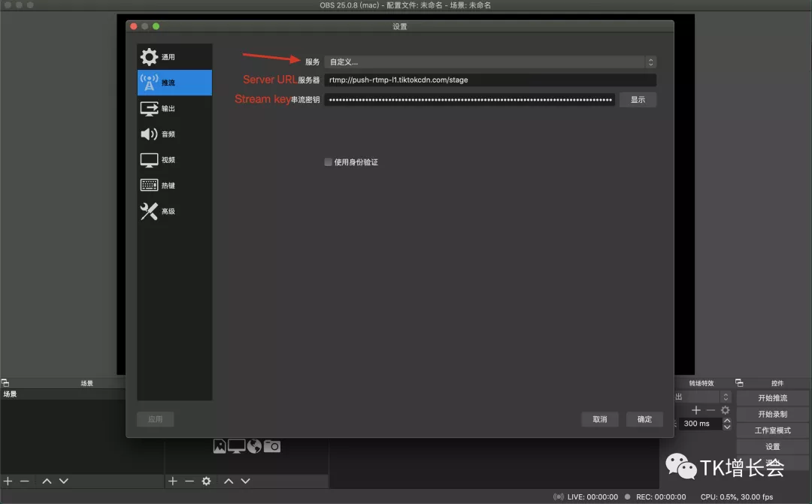The image size is (812, 504).
Task: Select the 推流 (Stream) settings section
Action: (x=174, y=83)
